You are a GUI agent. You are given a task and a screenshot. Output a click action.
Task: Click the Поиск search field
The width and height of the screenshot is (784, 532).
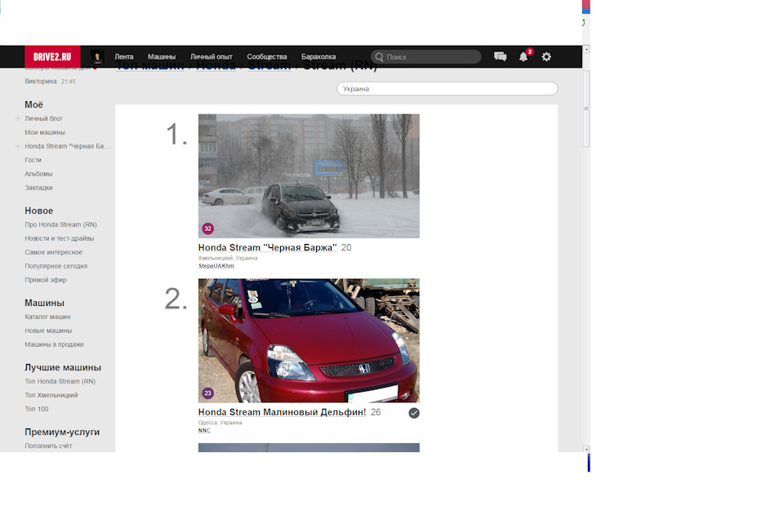[426, 57]
